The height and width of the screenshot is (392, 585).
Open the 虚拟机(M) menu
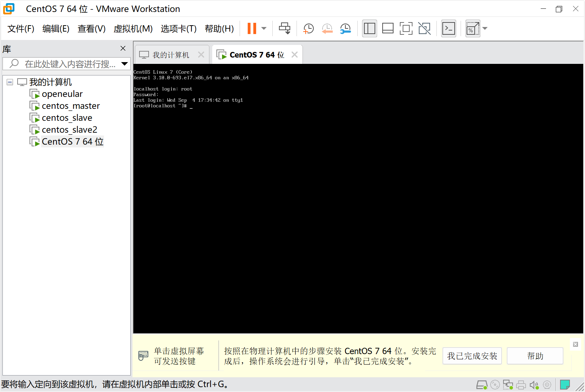pyautogui.click(x=133, y=28)
